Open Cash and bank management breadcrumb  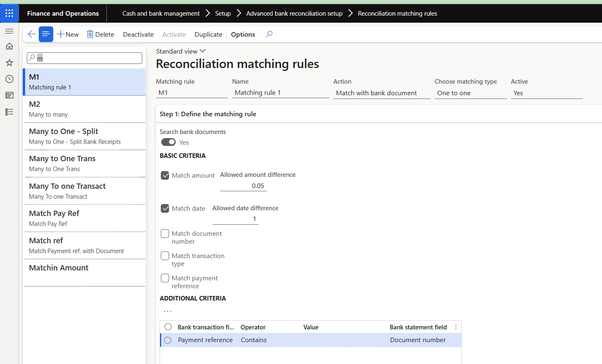pos(161,13)
